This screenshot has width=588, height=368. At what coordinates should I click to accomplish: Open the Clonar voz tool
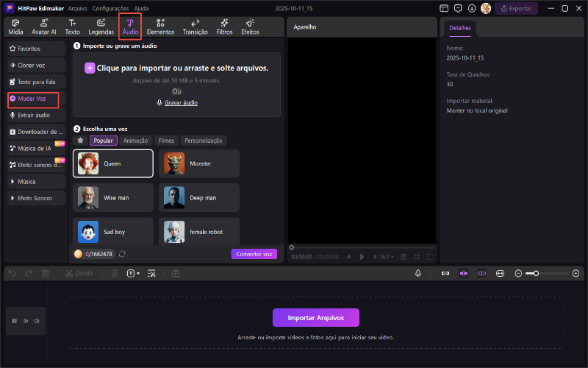36,65
